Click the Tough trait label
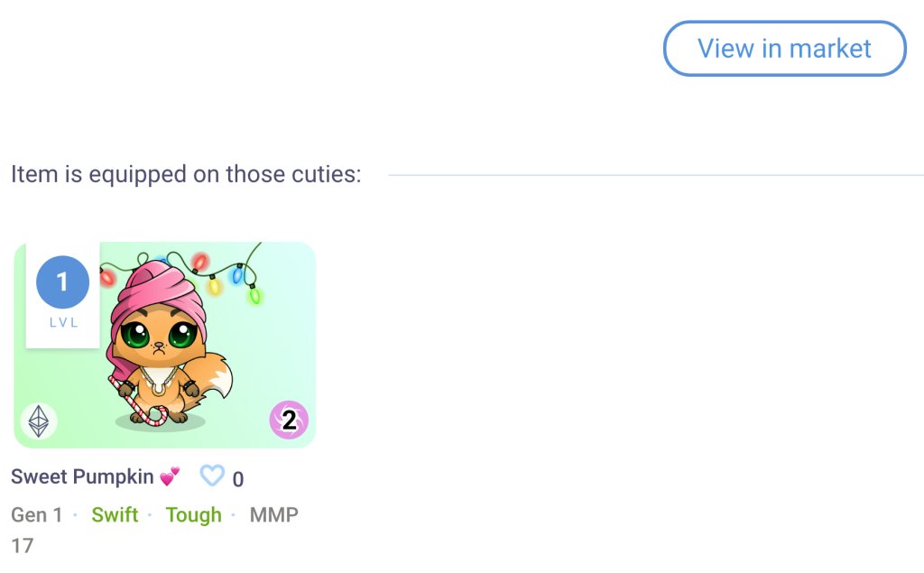The width and height of the screenshot is (924, 573). tap(193, 515)
